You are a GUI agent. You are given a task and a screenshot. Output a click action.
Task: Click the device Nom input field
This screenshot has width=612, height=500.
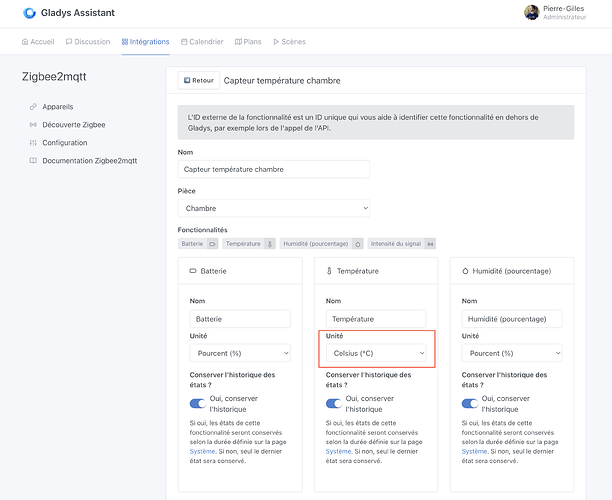click(x=273, y=170)
